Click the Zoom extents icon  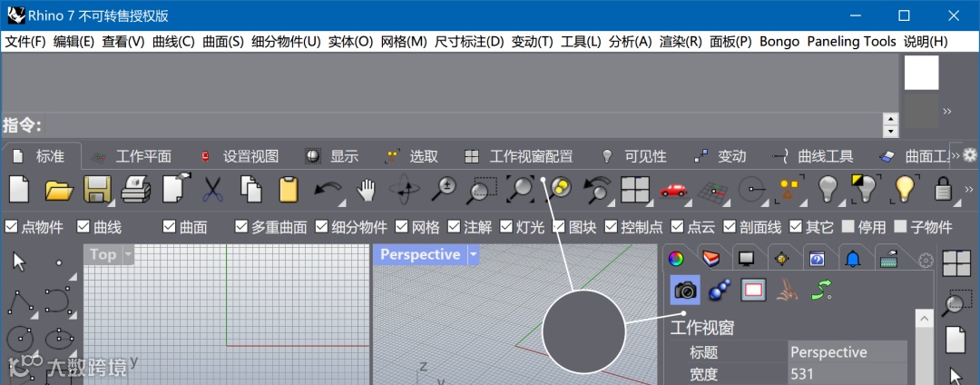point(520,190)
